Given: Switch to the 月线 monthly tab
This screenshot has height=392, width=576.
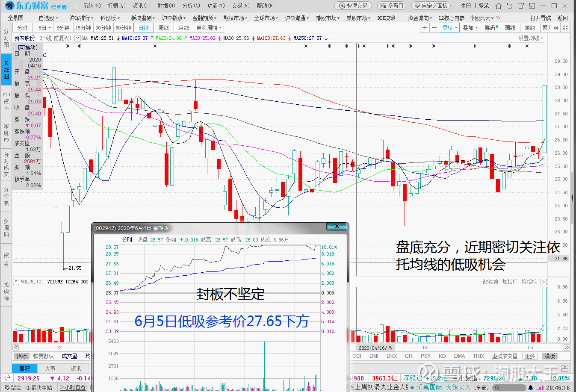Looking at the screenshot, I should [184, 28].
